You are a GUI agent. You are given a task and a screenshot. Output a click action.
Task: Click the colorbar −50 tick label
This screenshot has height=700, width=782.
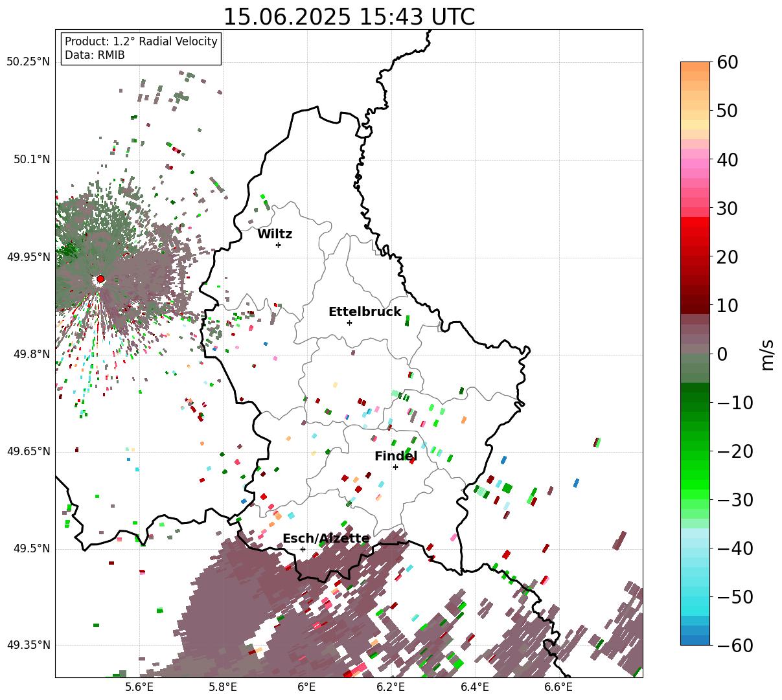(x=735, y=597)
